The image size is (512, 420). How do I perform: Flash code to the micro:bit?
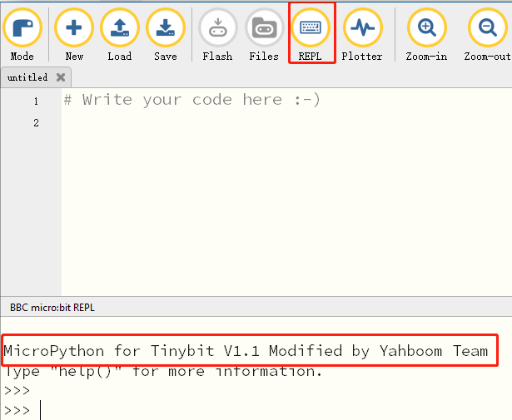click(x=218, y=27)
